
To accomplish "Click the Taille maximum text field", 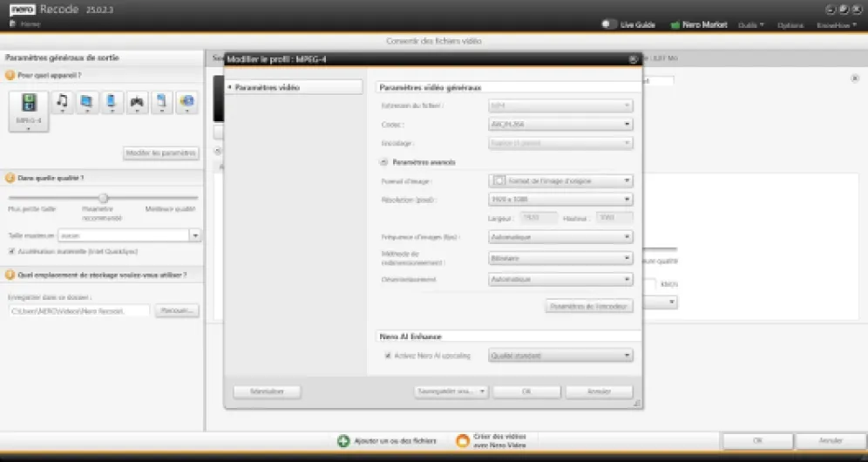I will (x=124, y=235).
